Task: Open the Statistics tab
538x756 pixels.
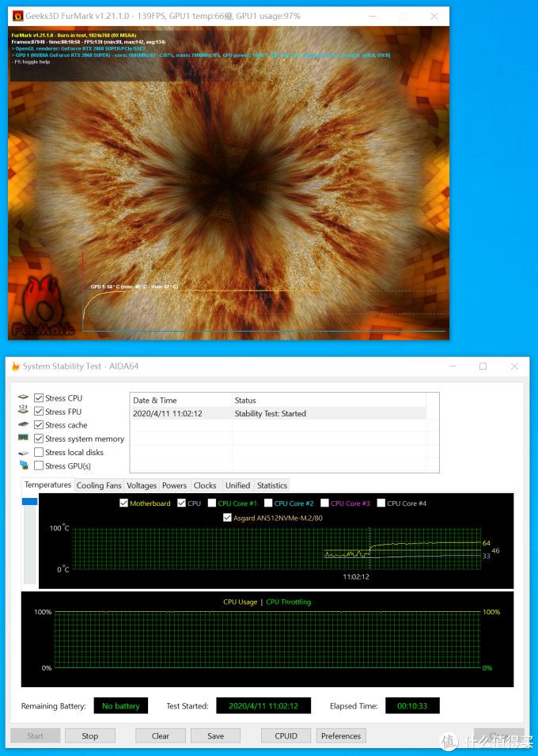Action: coord(272,485)
